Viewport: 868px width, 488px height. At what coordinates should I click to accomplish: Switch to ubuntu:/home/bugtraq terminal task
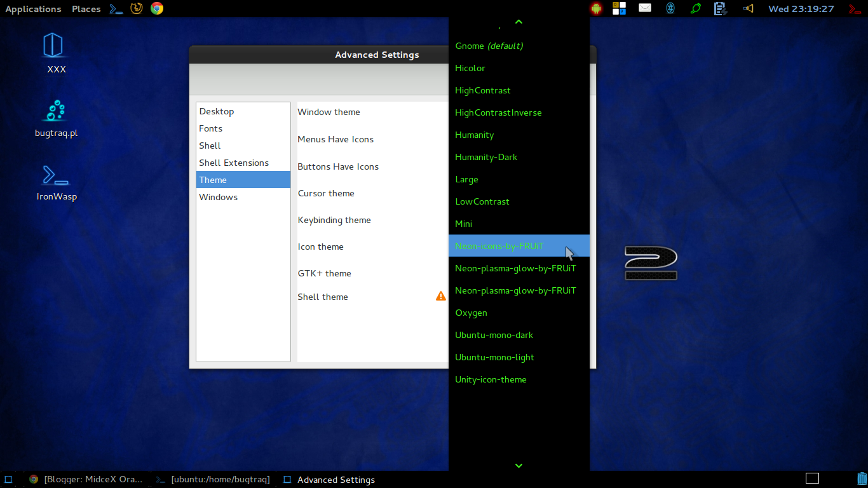214,479
